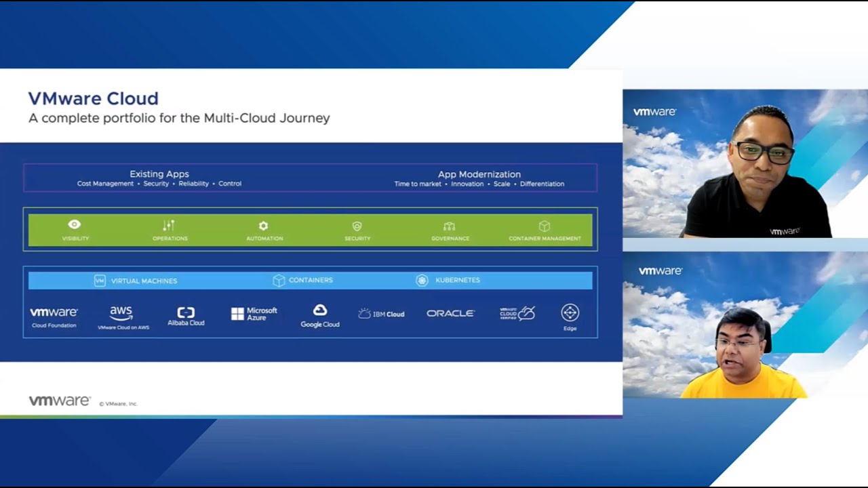The width and height of the screenshot is (868, 488).
Task: Click the © VMware, Inc. copyright text
Action: pyautogui.click(x=119, y=404)
